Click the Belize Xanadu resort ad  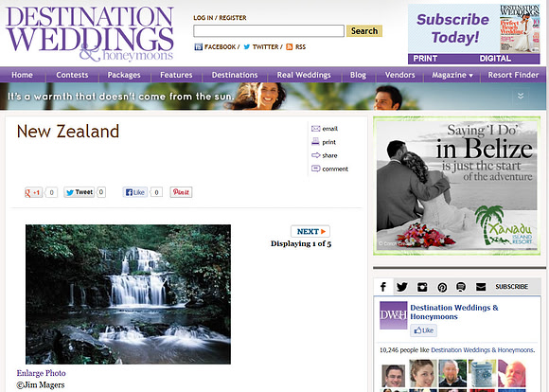pos(456,186)
